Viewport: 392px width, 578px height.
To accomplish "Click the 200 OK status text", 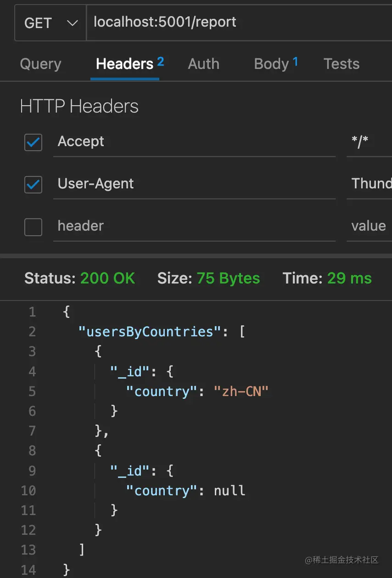I will 107,278.
